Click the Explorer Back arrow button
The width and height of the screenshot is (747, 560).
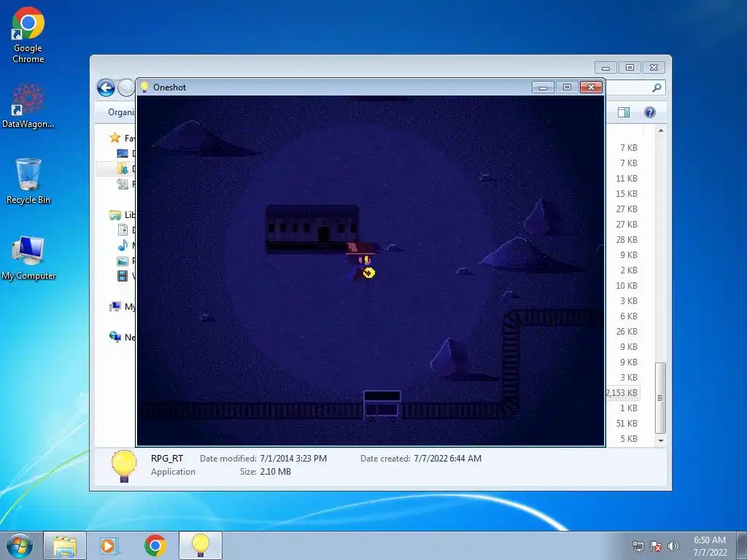pyautogui.click(x=106, y=87)
